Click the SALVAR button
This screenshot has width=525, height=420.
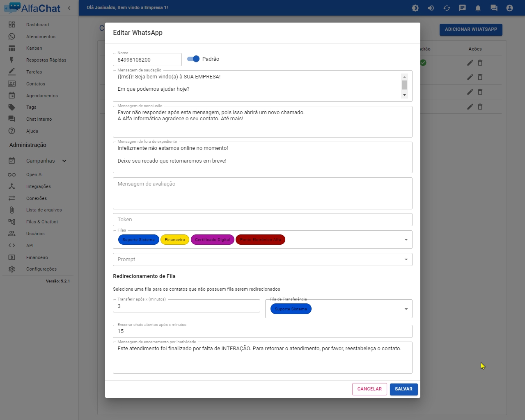pyautogui.click(x=403, y=389)
